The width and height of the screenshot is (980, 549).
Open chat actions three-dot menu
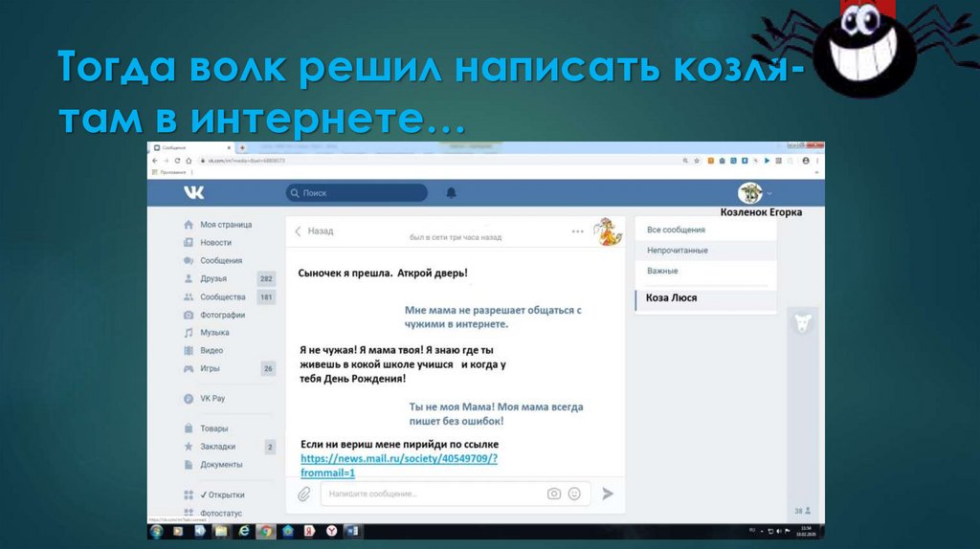(577, 231)
